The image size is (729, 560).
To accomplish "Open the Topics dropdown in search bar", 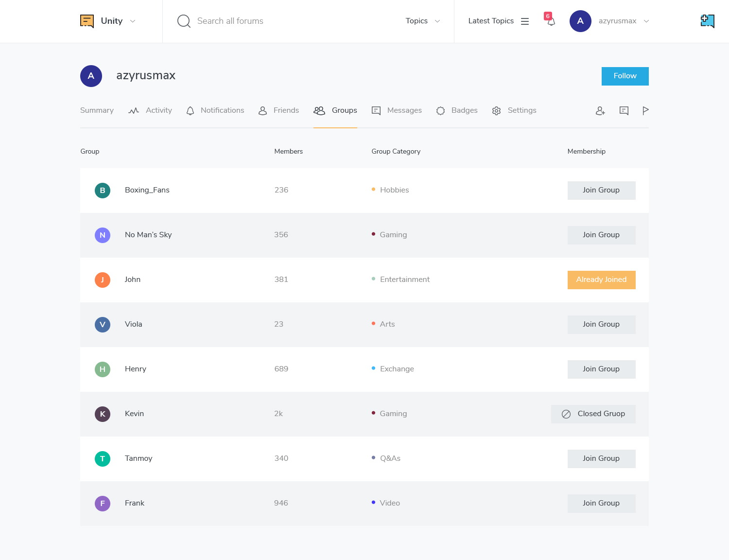I will click(x=423, y=21).
